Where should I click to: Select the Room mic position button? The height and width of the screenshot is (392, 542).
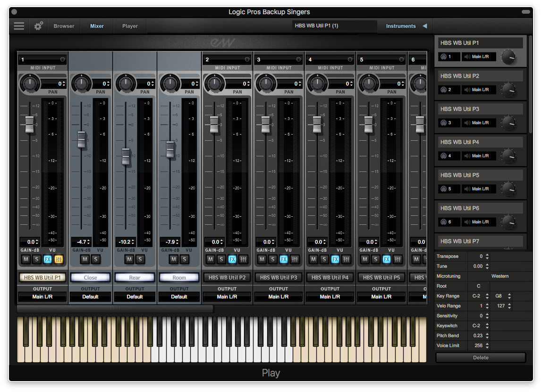[x=179, y=278]
